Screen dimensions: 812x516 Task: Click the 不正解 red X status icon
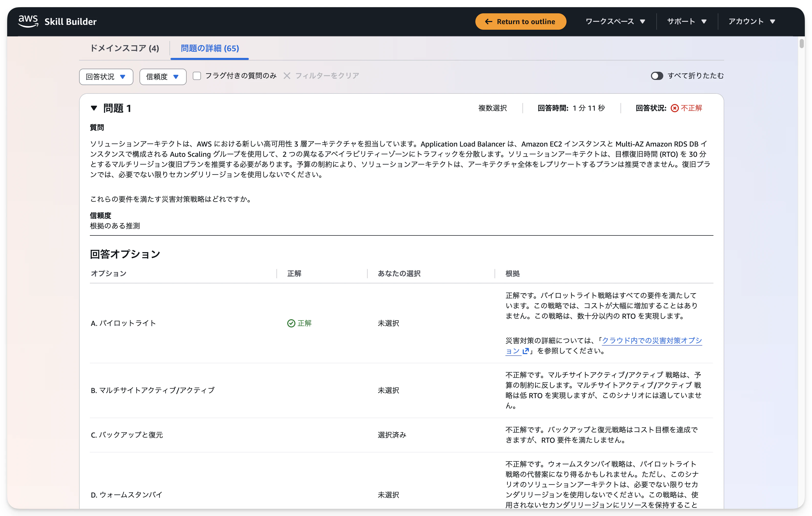pos(675,108)
